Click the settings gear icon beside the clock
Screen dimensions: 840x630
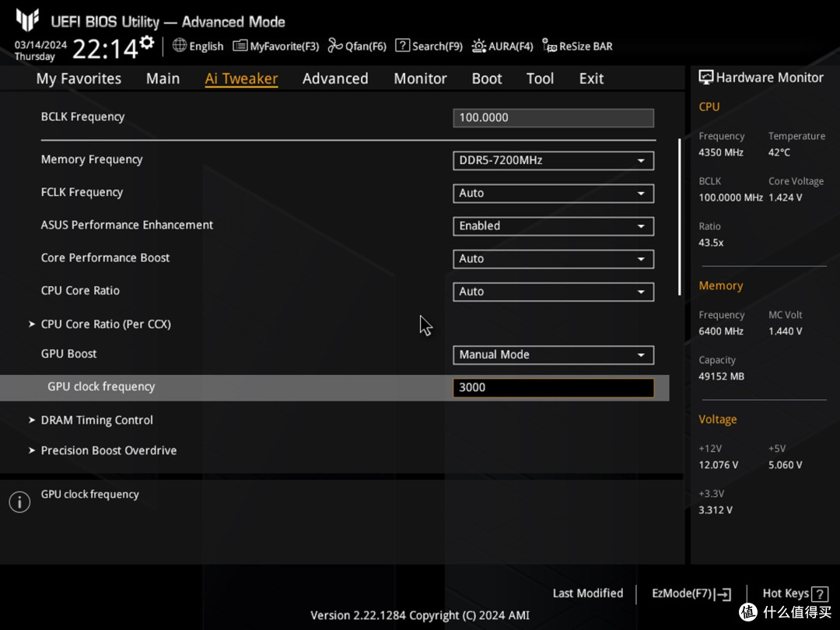[x=146, y=43]
